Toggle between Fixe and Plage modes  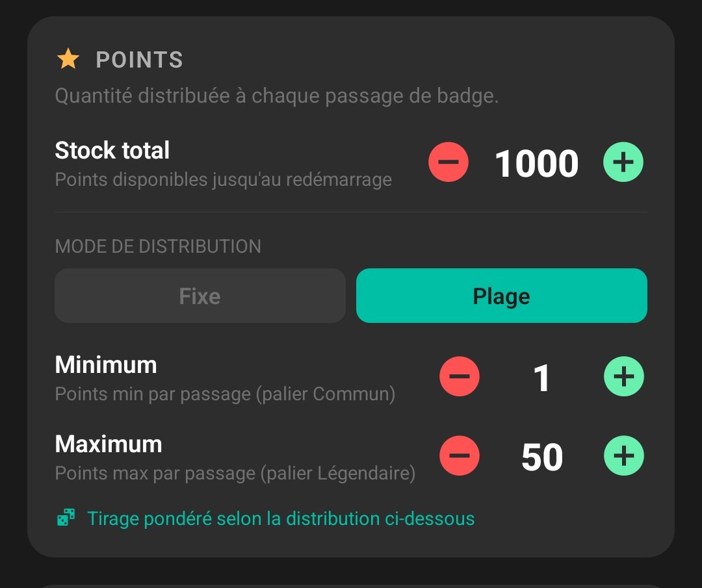pyautogui.click(x=351, y=296)
